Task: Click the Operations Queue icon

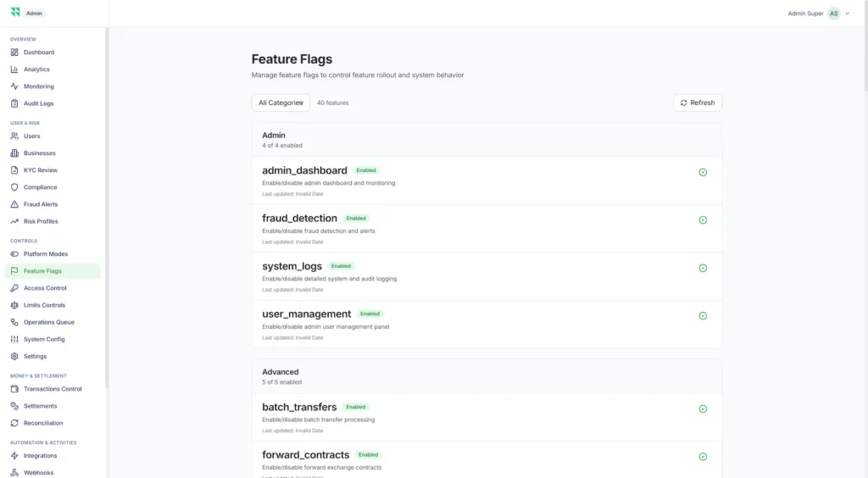Action: [x=14, y=322]
